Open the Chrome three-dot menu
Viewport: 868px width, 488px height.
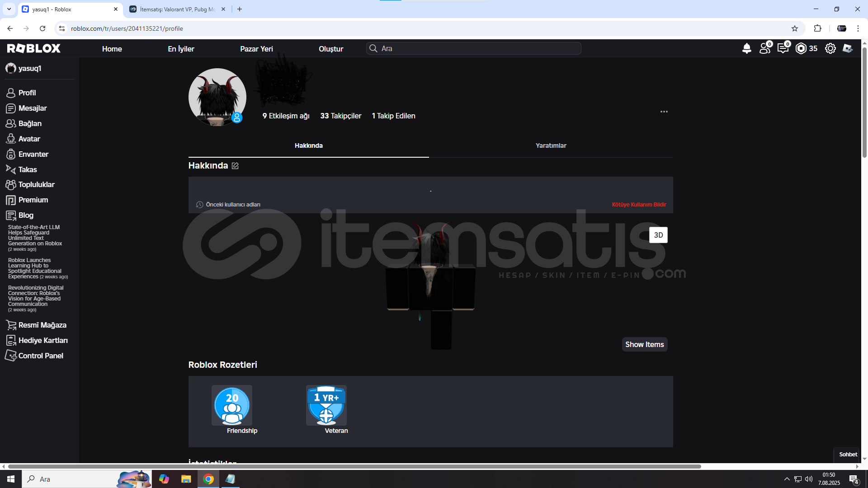858,28
